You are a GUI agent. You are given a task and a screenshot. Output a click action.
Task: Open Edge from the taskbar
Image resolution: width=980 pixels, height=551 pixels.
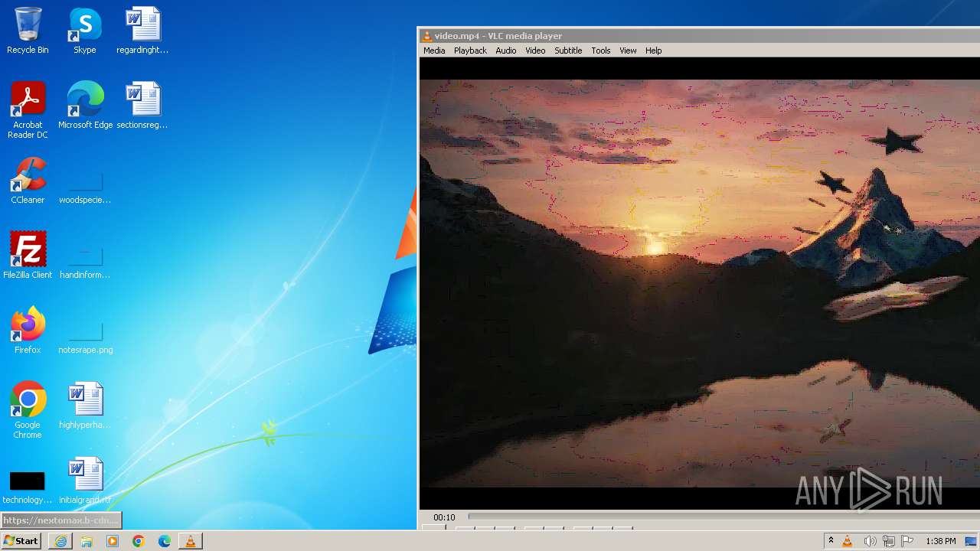[165, 541]
